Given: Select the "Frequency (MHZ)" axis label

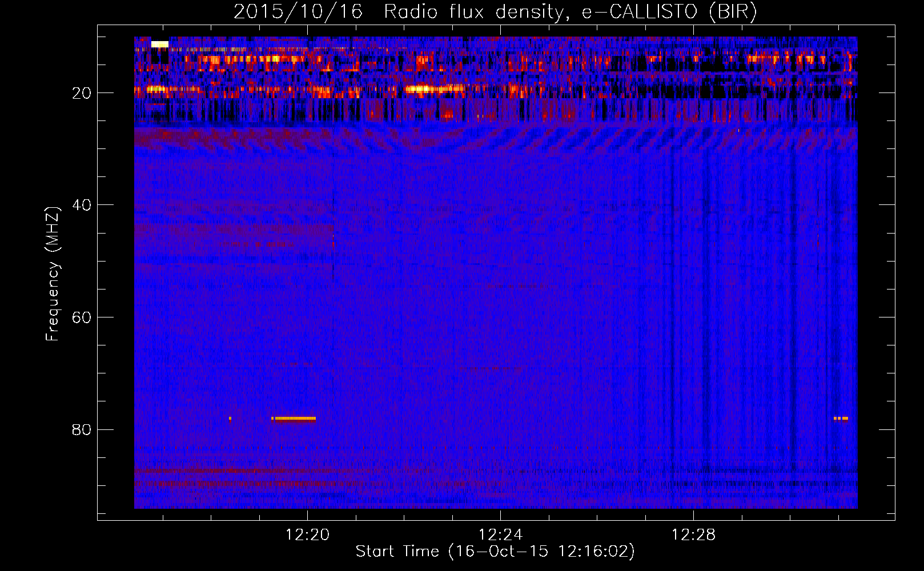Looking at the screenshot, I should pyautogui.click(x=53, y=274).
